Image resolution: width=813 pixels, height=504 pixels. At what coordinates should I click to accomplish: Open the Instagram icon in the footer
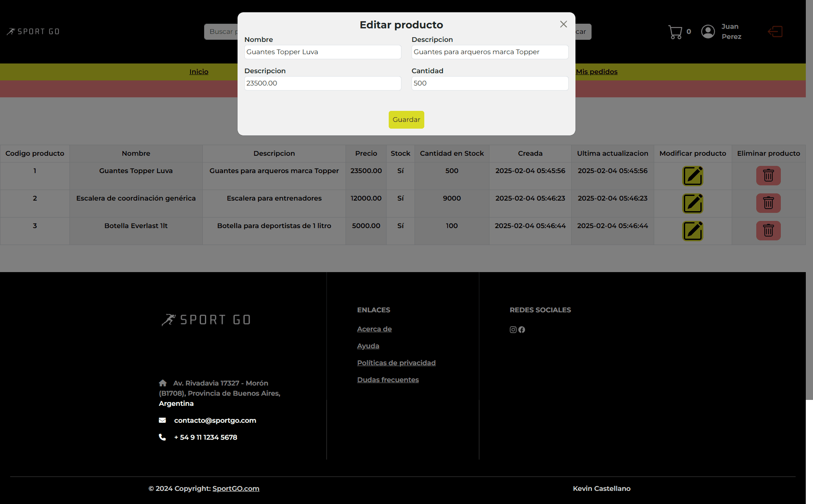[x=513, y=330]
